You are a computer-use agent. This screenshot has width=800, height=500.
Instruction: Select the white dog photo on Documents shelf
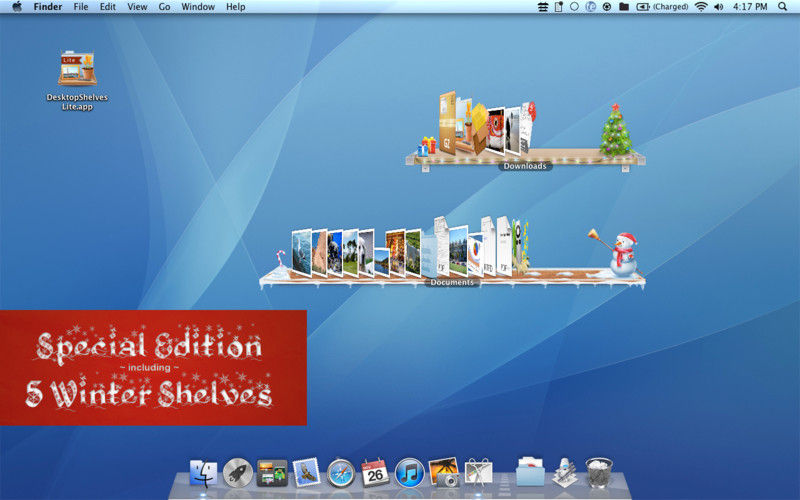[x=366, y=253]
